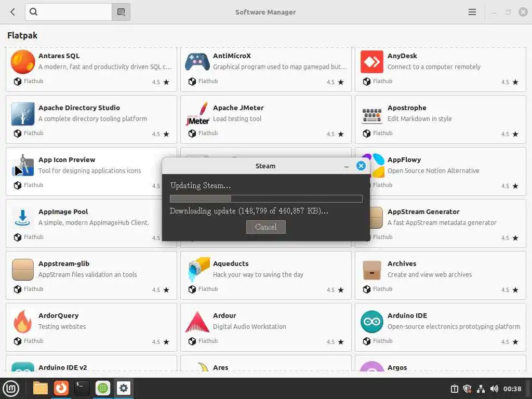Click the clipboard-style tray icon
This screenshot has width=532, height=399.
[x=454, y=389]
